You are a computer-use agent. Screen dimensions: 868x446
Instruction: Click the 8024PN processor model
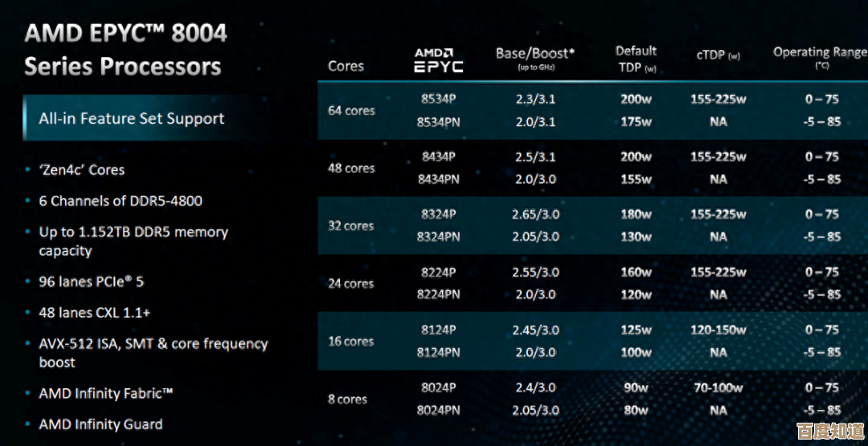(x=438, y=410)
